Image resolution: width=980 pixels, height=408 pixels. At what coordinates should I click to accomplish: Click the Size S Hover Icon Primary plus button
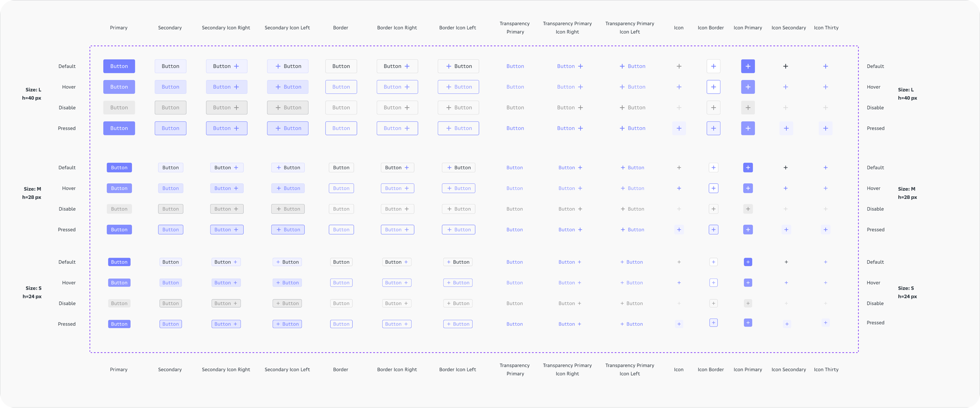(747, 282)
